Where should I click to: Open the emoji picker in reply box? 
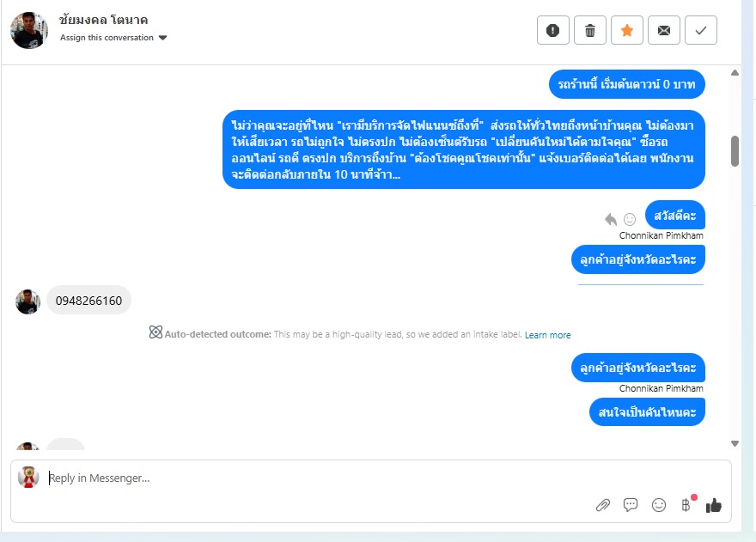[x=659, y=505]
